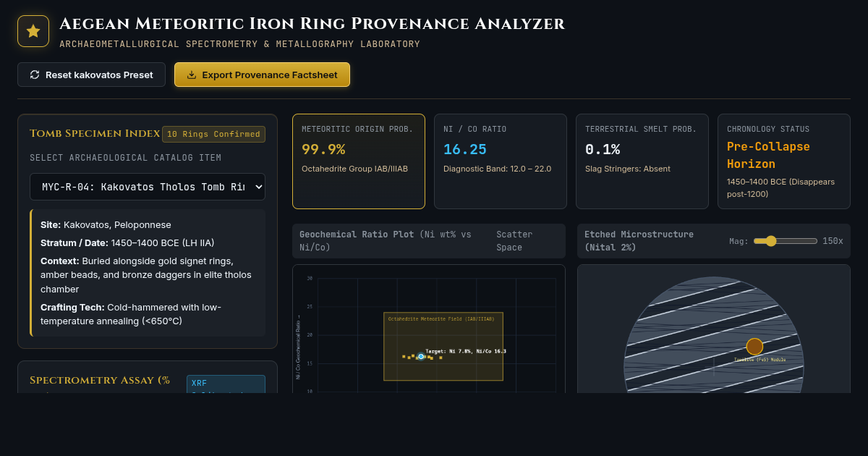
Task: Click the Geochemical Ratio Plot heading
Action: click(386, 241)
